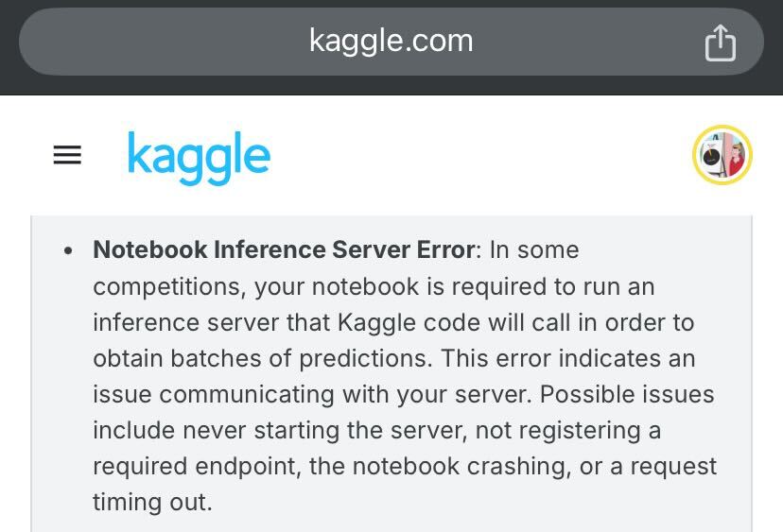
Task: Click the bullet point marker
Action: click(68, 251)
